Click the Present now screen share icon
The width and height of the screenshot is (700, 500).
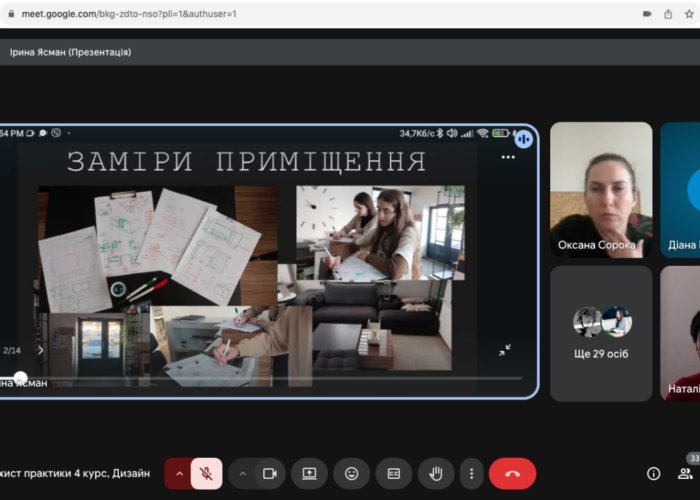310,473
